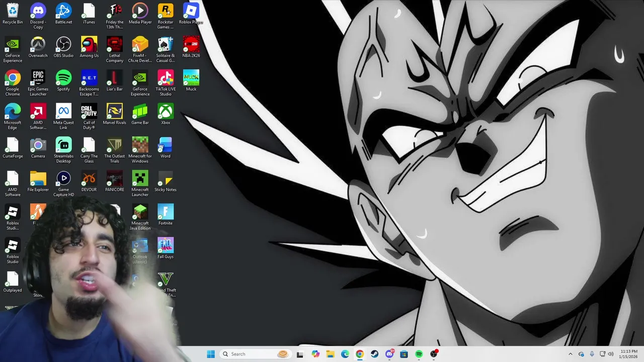Open microphone tray indicator
Viewport: 644px width, 362px height.
(592, 354)
